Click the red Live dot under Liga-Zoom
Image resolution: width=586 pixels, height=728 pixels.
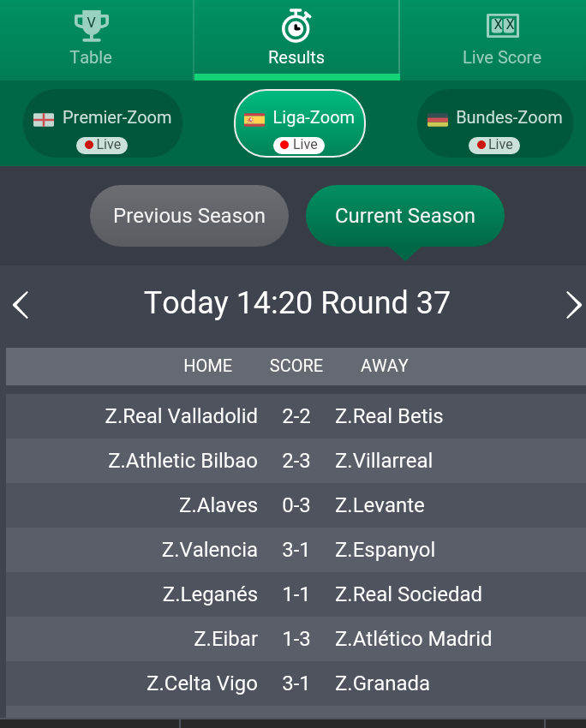click(x=284, y=144)
